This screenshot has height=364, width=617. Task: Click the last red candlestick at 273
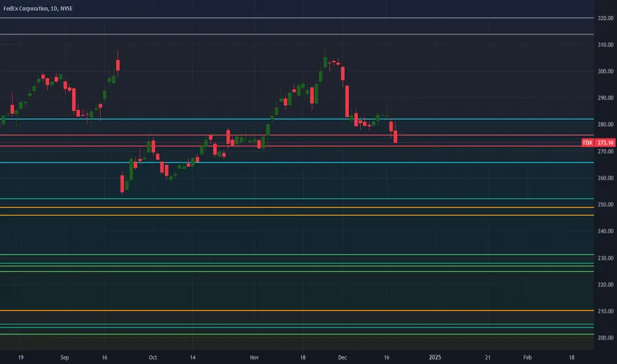(x=395, y=136)
